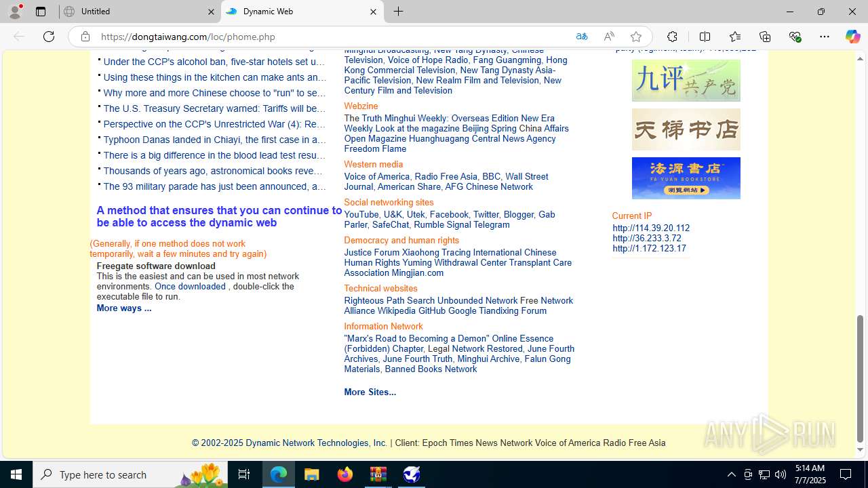The height and width of the screenshot is (488, 868).
Task: Launch the Copilot sidebar icon
Action: click(x=852, y=37)
